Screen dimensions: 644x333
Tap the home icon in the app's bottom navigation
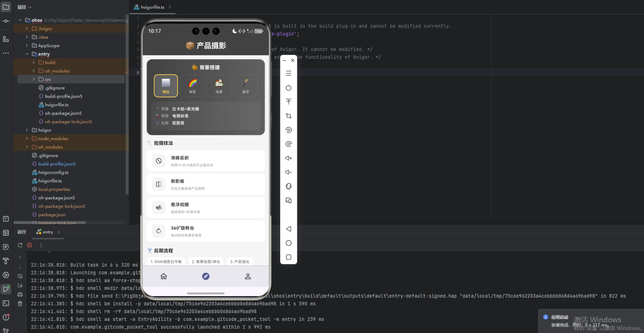click(x=164, y=277)
